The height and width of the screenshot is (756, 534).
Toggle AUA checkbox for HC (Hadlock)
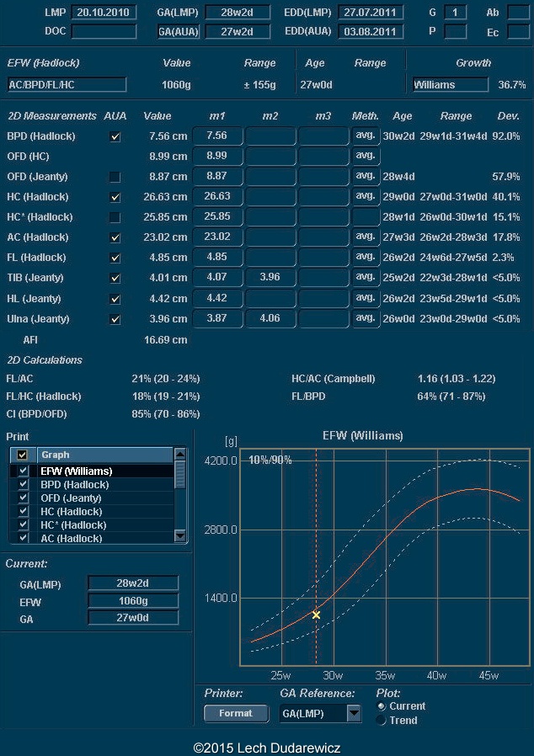115,197
